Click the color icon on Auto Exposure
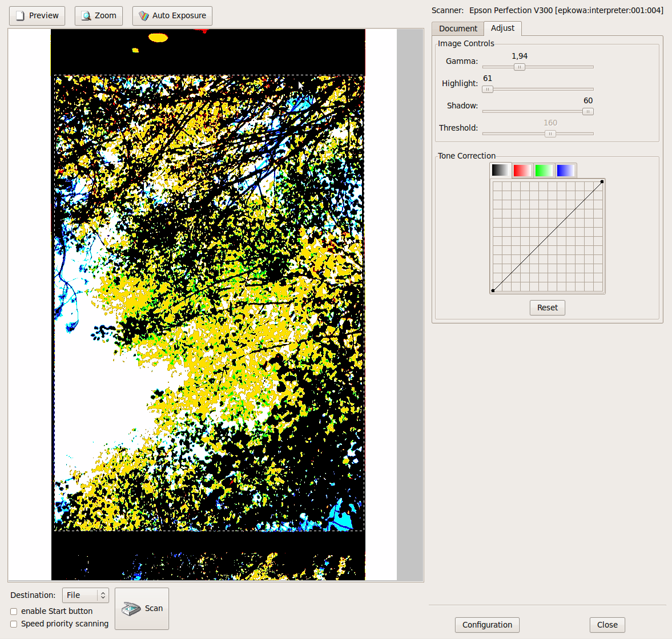672x639 pixels. point(143,16)
